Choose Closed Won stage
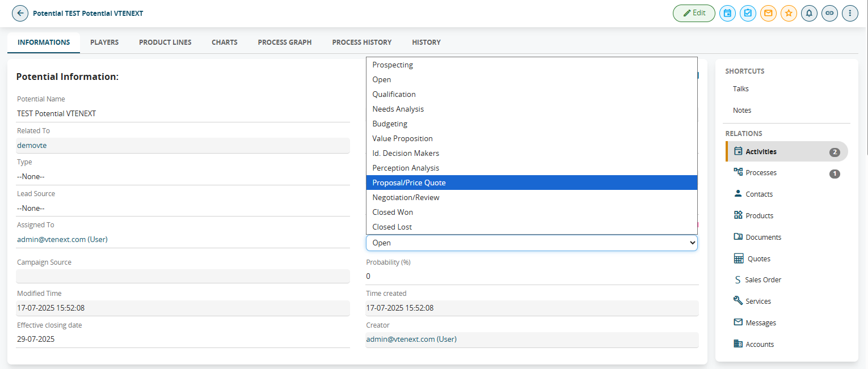 click(532, 212)
